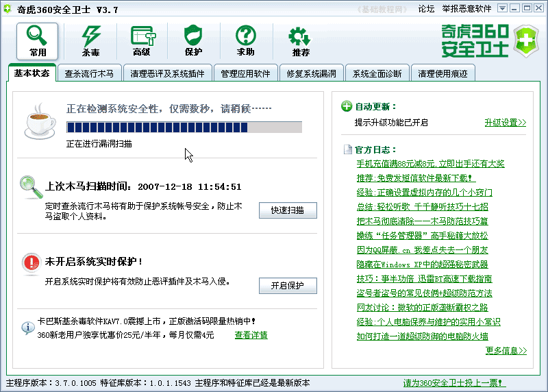Viewport: 548px width, 392px height.
Task: Open log link 隐藏在Windows XP中的超强秘密武器
Action: pyautogui.click(x=422, y=265)
